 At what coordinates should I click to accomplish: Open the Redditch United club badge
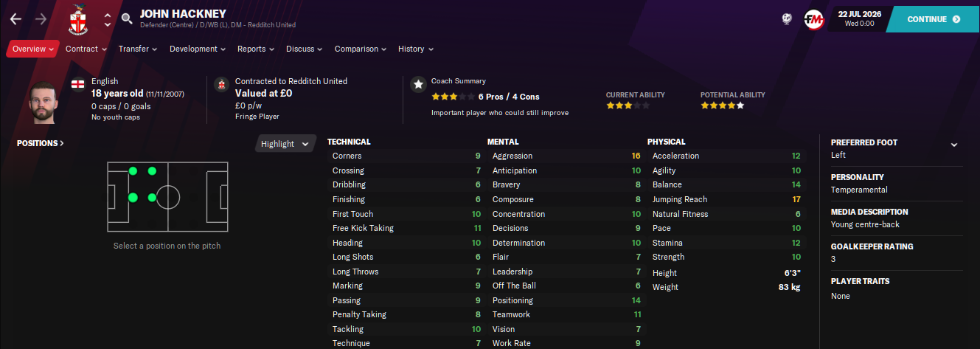click(77, 20)
